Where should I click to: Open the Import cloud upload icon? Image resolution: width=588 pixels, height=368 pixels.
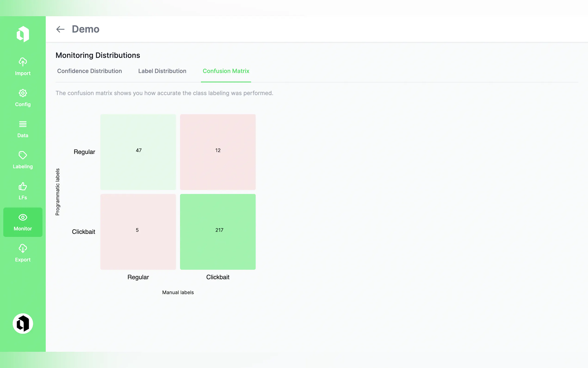[23, 62]
